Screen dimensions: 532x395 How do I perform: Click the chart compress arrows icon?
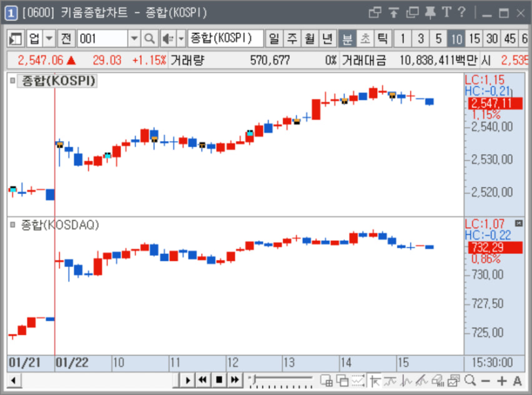coord(358,381)
